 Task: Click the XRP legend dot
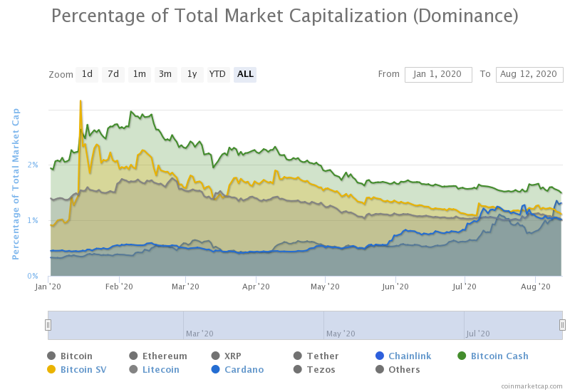pos(216,356)
